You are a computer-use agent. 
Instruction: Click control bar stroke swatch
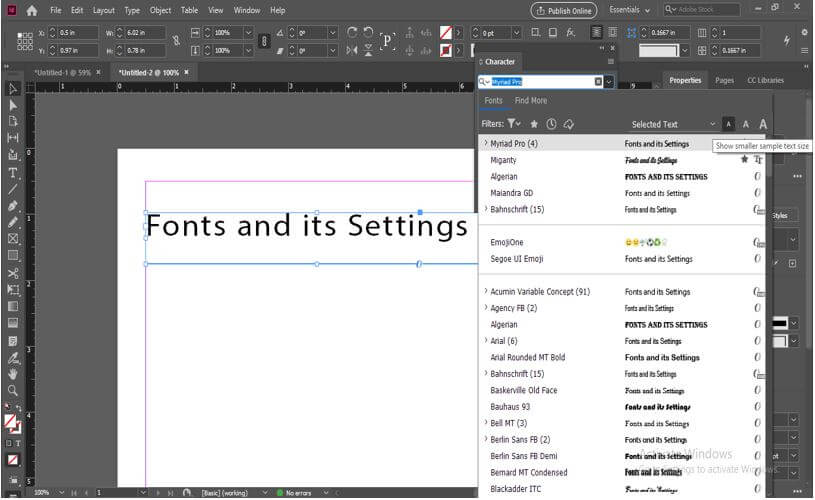[x=445, y=50]
